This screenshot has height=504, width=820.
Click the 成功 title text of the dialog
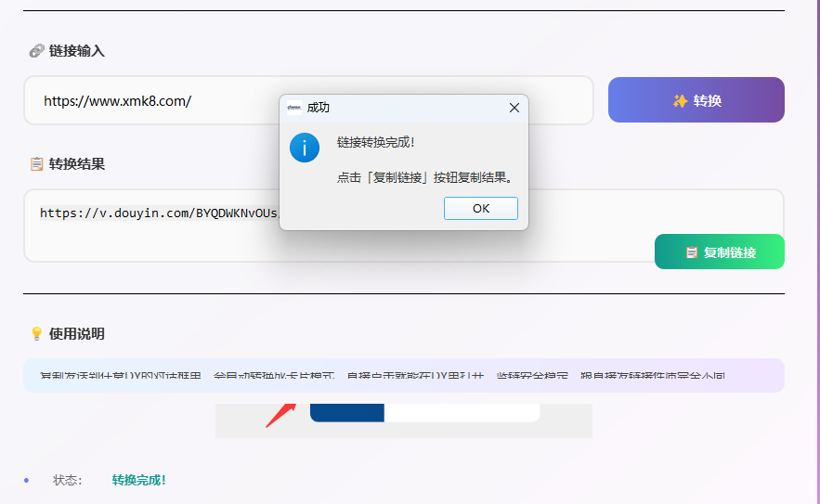(x=318, y=108)
